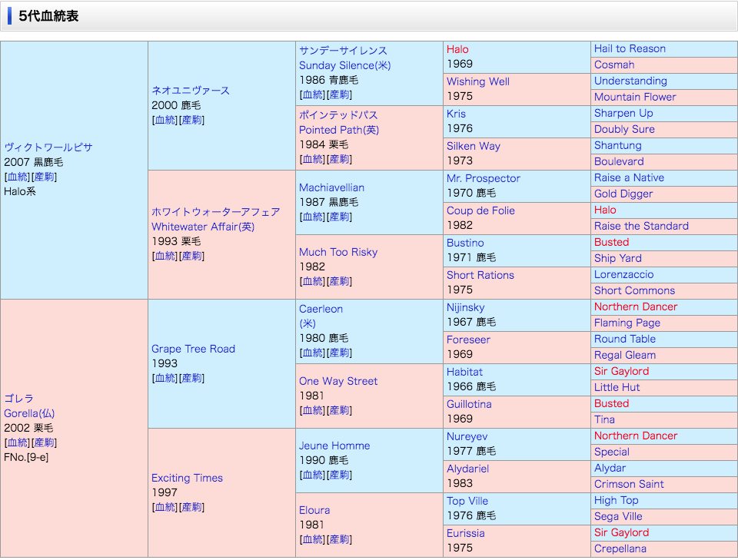Click the Caerleon link
This screenshot has height=560, width=738.
tap(321, 309)
